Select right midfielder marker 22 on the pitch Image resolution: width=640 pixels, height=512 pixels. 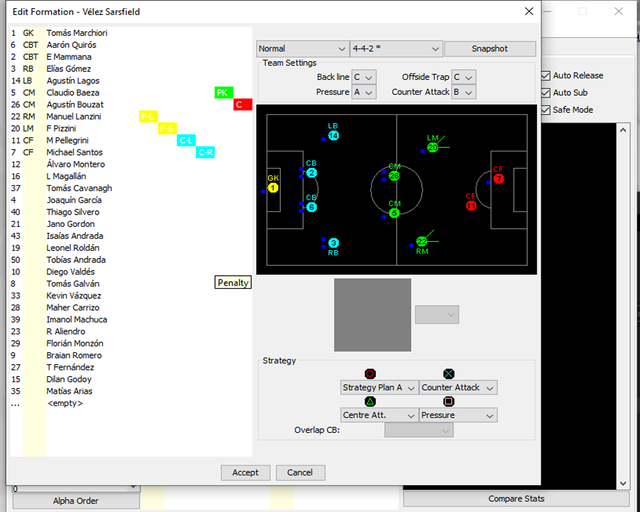pyautogui.click(x=422, y=242)
